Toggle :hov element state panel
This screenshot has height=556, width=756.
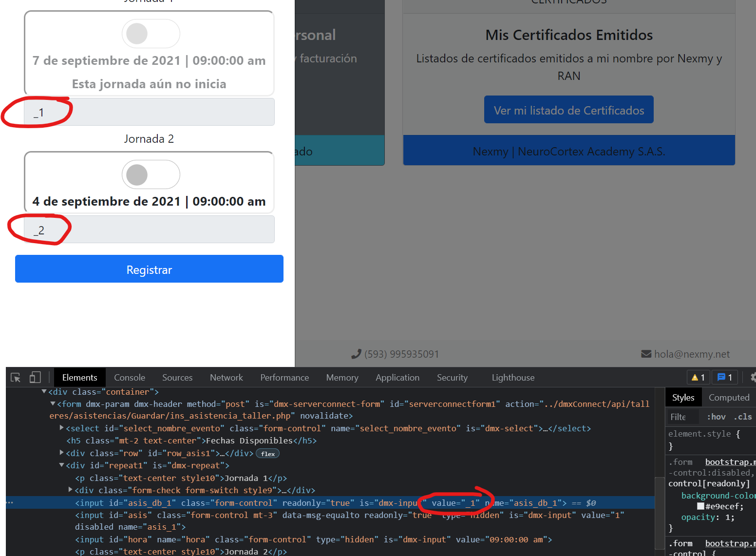(716, 417)
